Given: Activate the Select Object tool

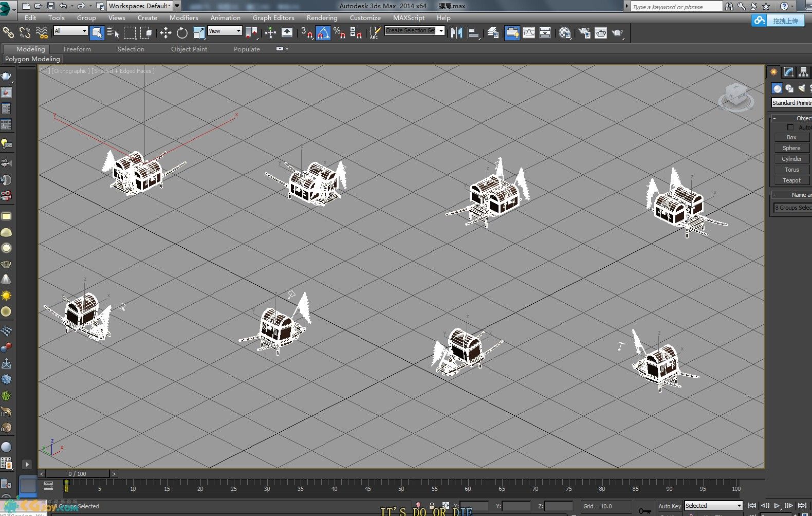Looking at the screenshot, I should point(97,33).
